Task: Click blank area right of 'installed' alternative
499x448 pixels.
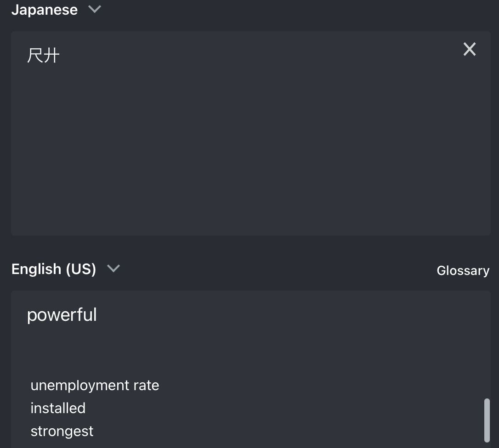Action: point(230,408)
